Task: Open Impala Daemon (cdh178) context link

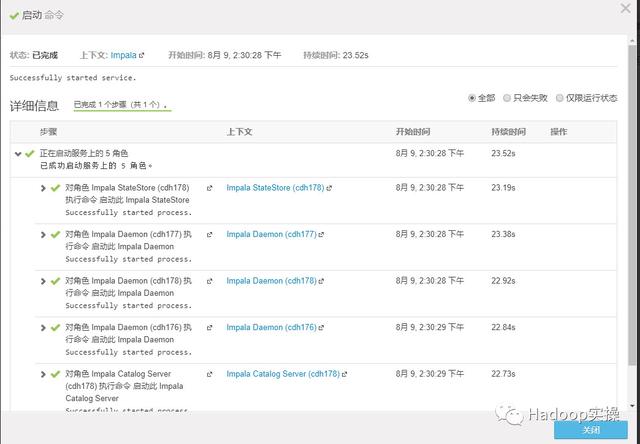Action: (271, 281)
